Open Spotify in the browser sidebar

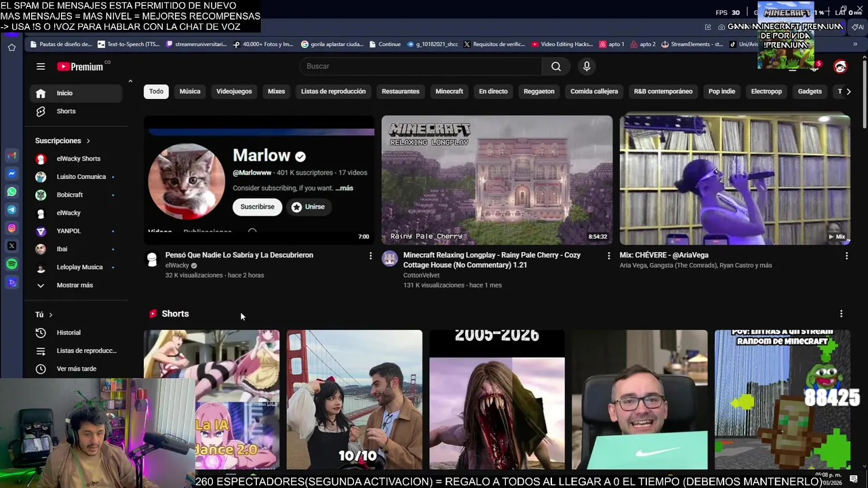point(12,264)
